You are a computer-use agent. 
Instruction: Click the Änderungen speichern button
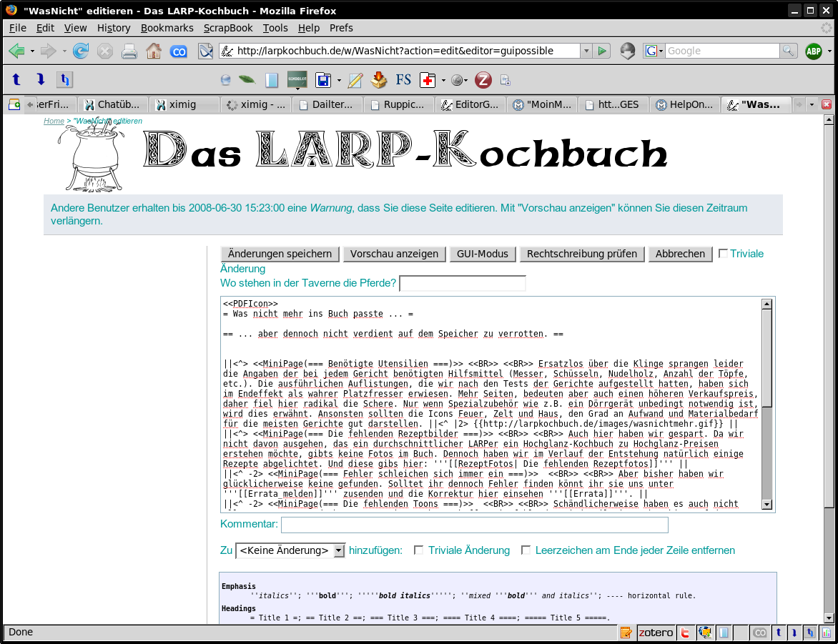pos(280,254)
